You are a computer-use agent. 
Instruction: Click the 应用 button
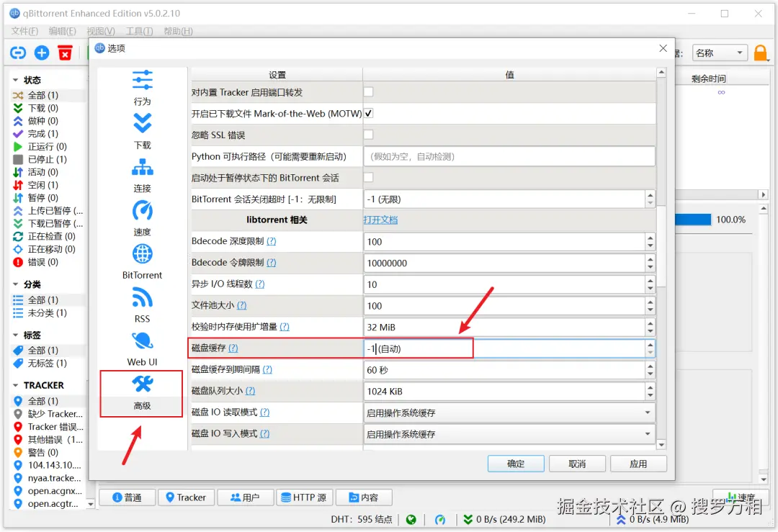pyautogui.click(x=638, y=464)
